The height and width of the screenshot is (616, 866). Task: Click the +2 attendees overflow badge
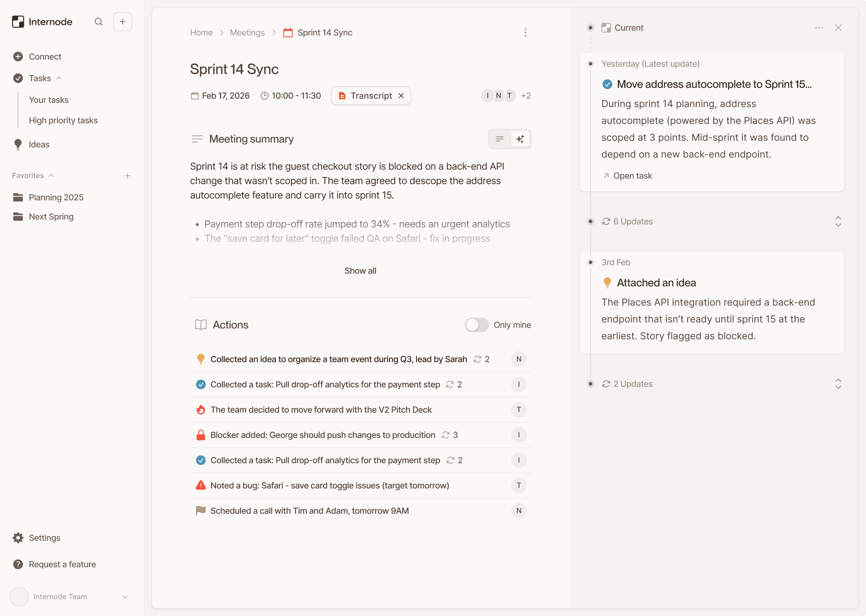click(526, 96)
